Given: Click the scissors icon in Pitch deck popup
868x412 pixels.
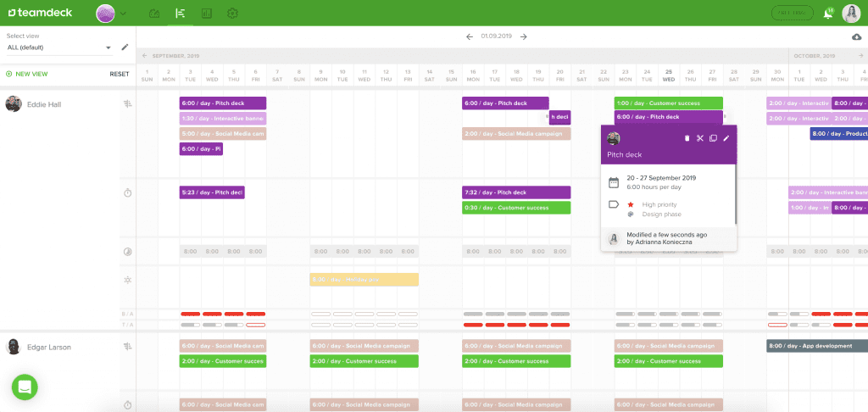Looking at the screenshot, I should coord(700,138).
